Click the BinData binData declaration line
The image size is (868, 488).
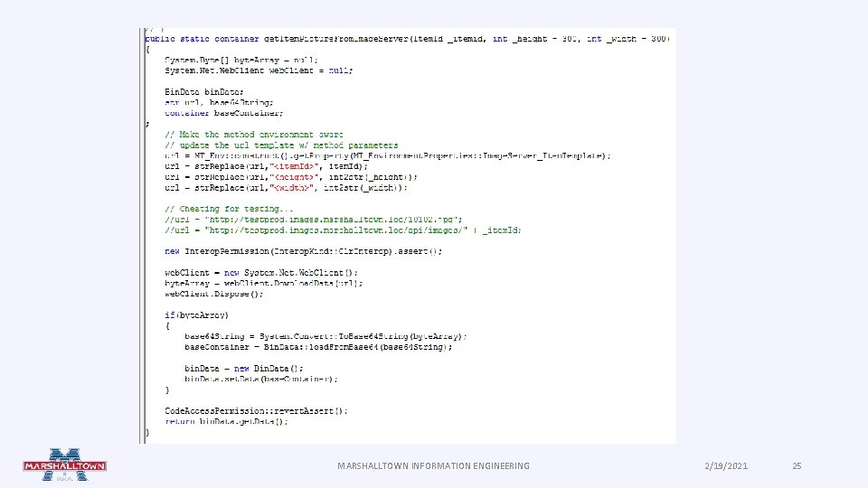(x=203, y=92)
